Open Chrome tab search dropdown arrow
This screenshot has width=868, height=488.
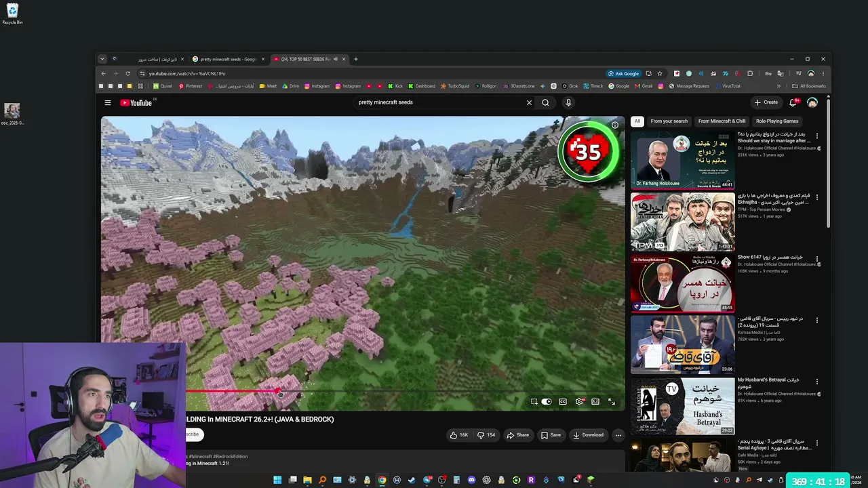coord(102,59)
